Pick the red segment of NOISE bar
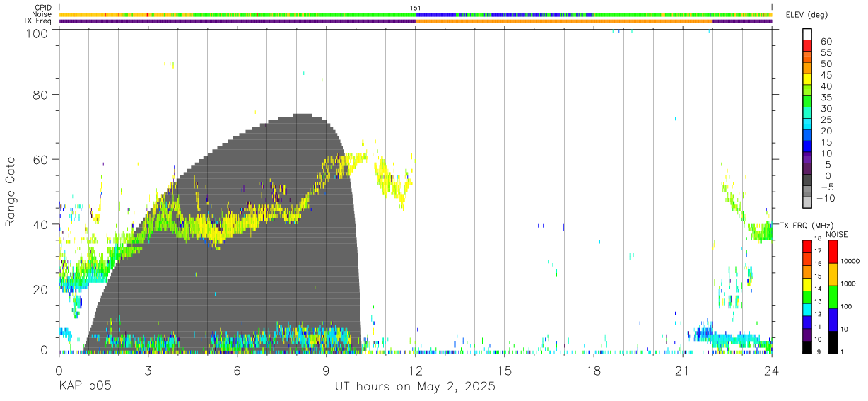868x401 pixels. point(833,251)
